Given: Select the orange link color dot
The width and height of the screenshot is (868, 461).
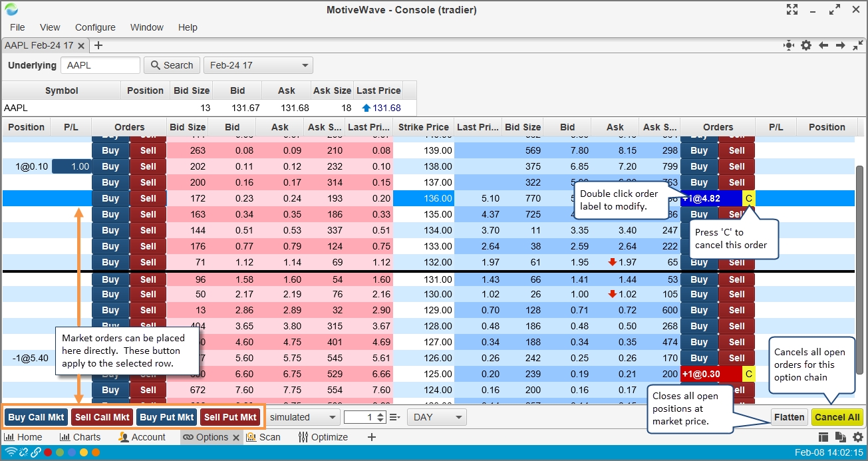Looking at the screenshot, I should pyautogui.click(x=96, y=452).
